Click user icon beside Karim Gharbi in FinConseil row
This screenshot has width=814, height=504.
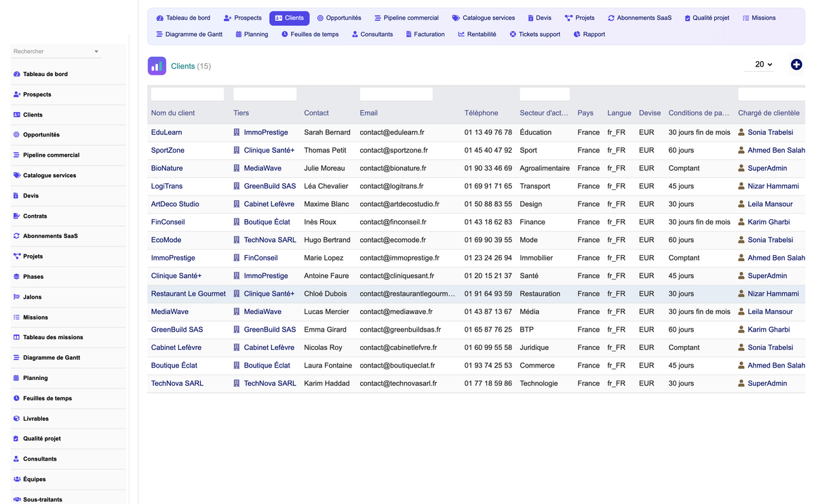pyautogui.click(x=741, y=222)
